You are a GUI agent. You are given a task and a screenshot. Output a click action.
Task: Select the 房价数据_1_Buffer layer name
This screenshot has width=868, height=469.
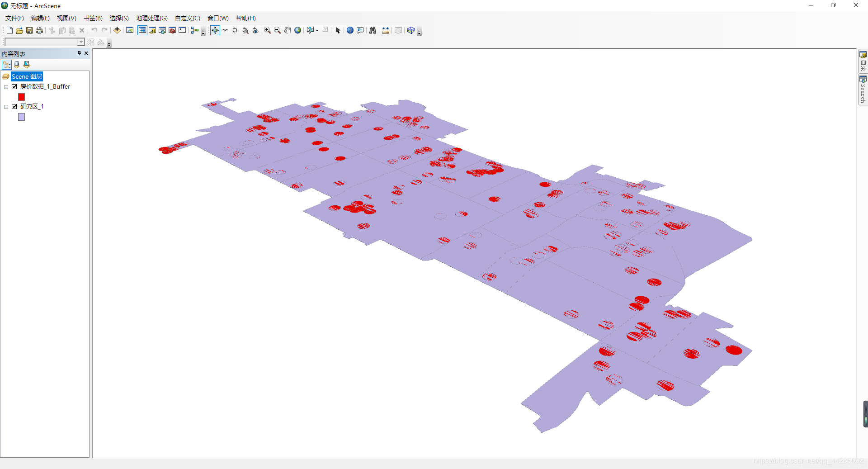(x=45, y=86)
